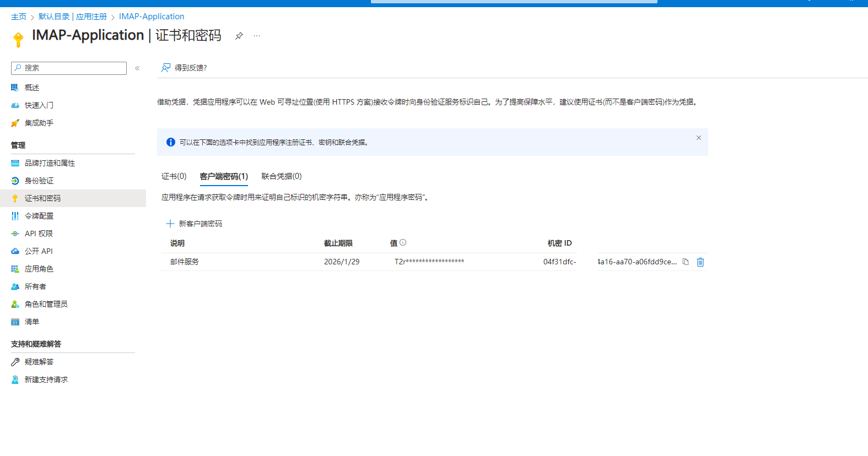Click the info icon in the banner

[171, 142]
